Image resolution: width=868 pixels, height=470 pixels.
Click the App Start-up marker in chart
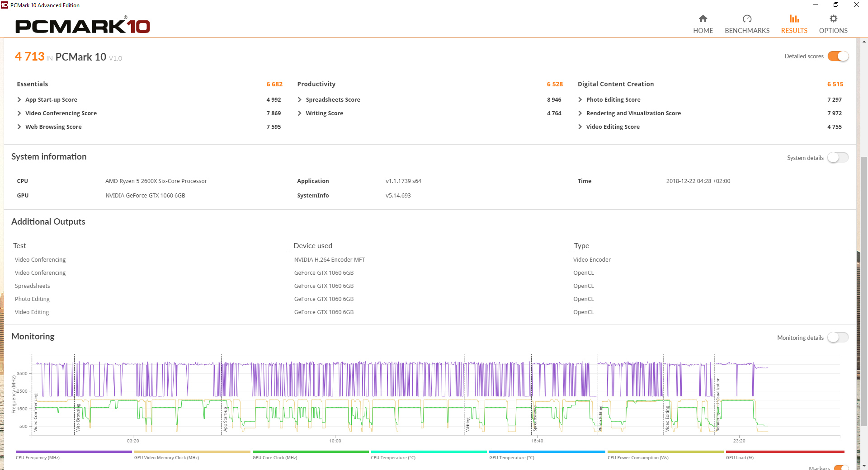click(225, 419)
